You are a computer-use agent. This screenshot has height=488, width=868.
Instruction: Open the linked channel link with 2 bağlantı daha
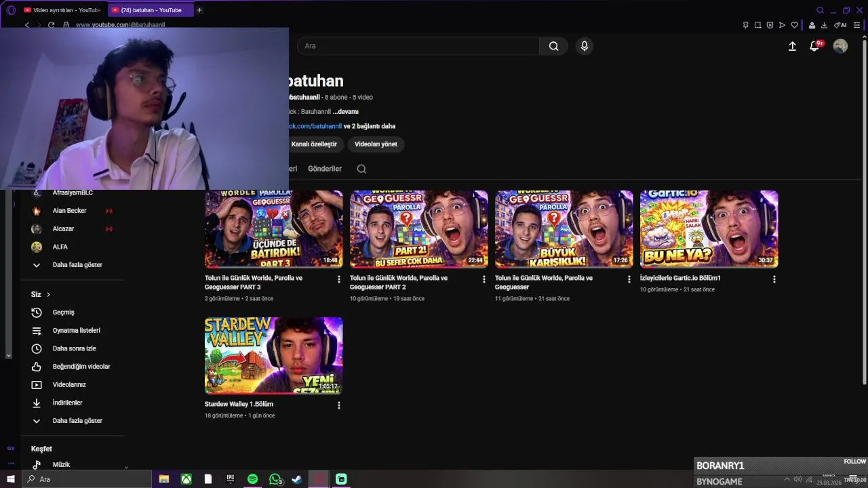tap(342, 126)
